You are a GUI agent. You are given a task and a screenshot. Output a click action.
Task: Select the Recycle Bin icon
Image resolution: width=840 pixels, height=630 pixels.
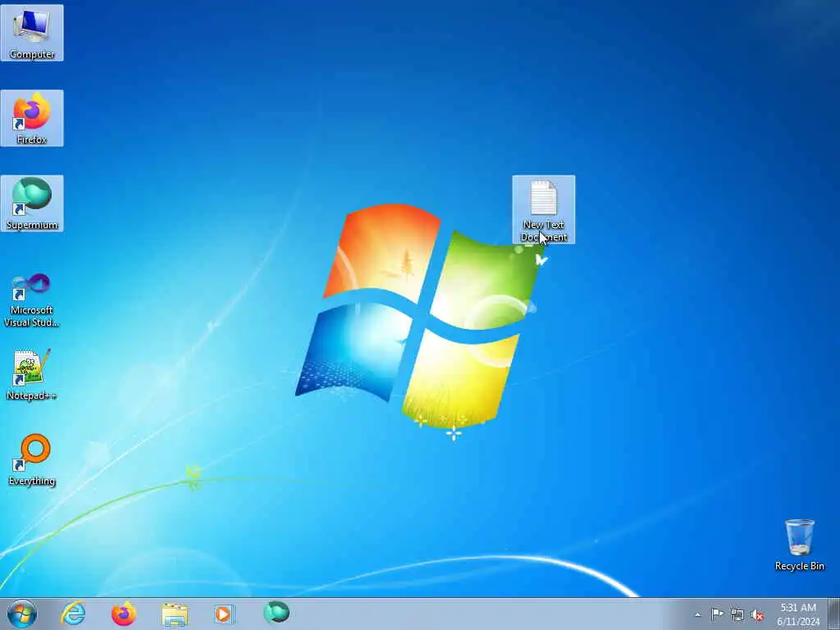tap(799, 545)
